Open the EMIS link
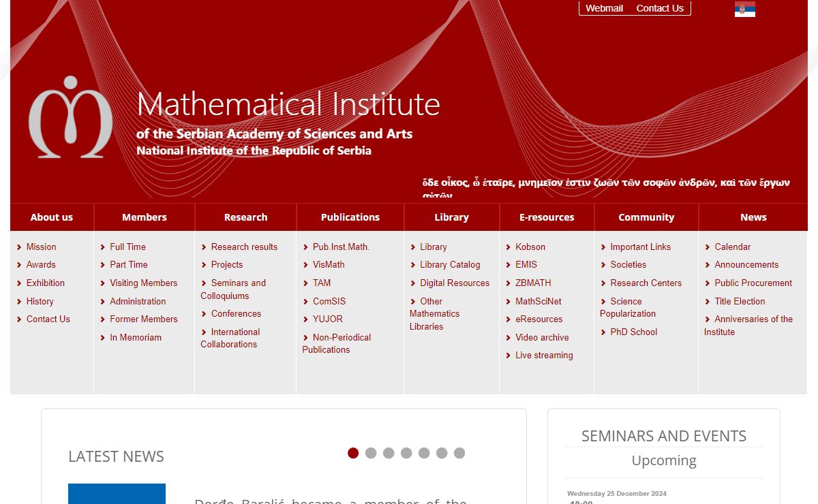This screenshot has height=504, width=818. 526,264
